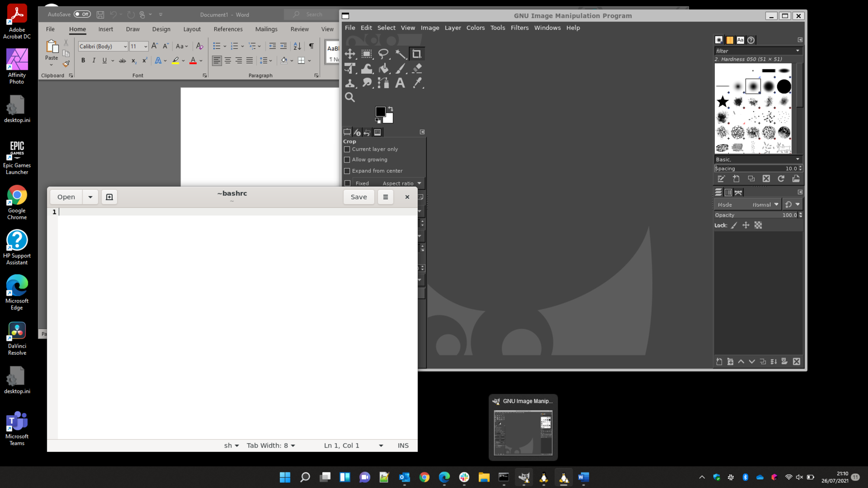The width and height of the screenshot is (868, 488).
Task: Click GIMP foreground color swatch
Action: (x=380, y=111)
